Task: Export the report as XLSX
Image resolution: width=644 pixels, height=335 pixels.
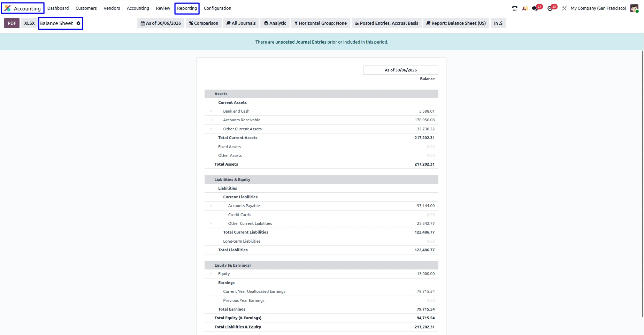Action: click(x=29, y=23)
